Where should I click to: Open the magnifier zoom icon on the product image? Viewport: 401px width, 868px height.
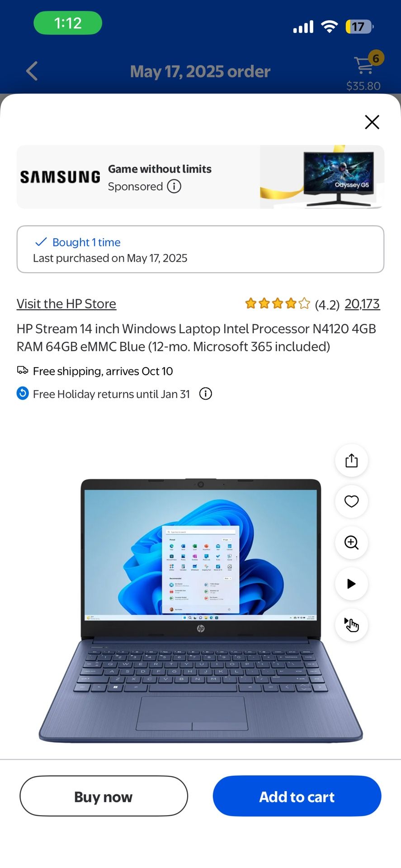click(x=351, y=542)
